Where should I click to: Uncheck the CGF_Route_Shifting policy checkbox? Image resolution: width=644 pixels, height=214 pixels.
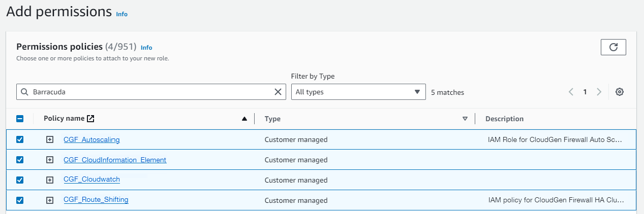coord(20,200)
